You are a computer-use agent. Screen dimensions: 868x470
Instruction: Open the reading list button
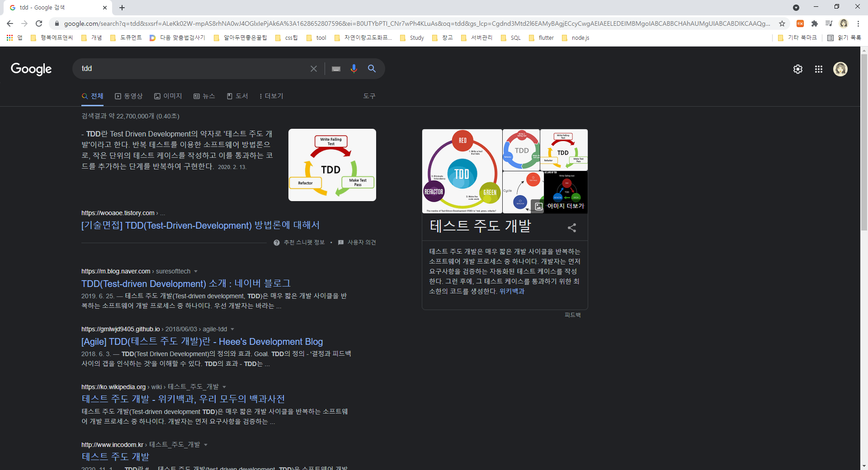[844, 38]
